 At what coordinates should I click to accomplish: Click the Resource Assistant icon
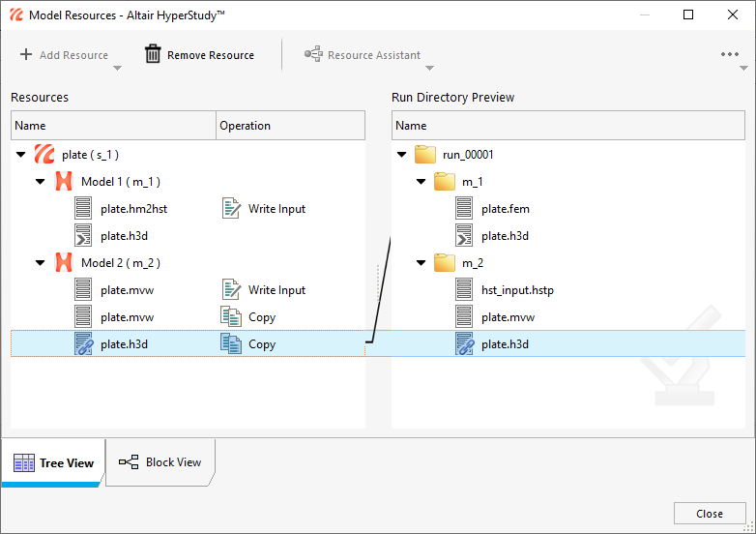[313, 54]
